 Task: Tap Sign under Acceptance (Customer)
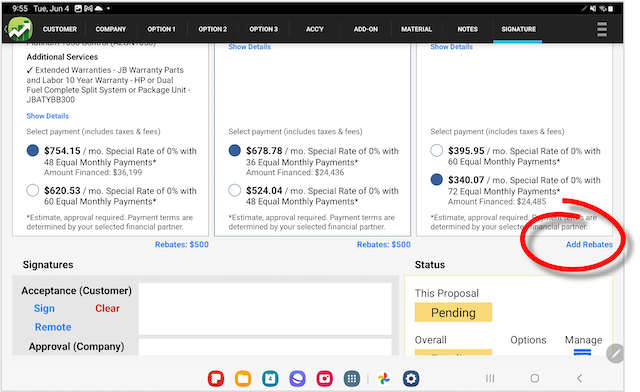(x=44, y=308)
